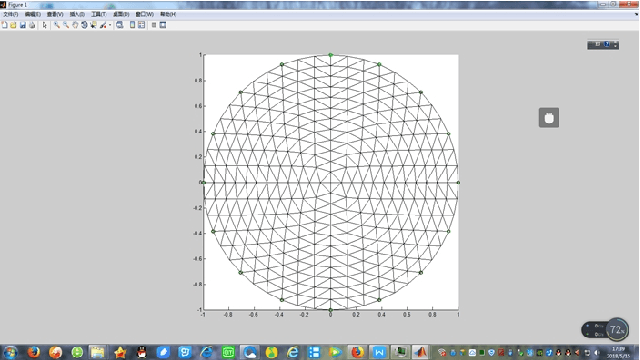The width and height of the screenshot is (640, 360).
Task: Open the 工具(T) menu
Action: pos(99,14)
